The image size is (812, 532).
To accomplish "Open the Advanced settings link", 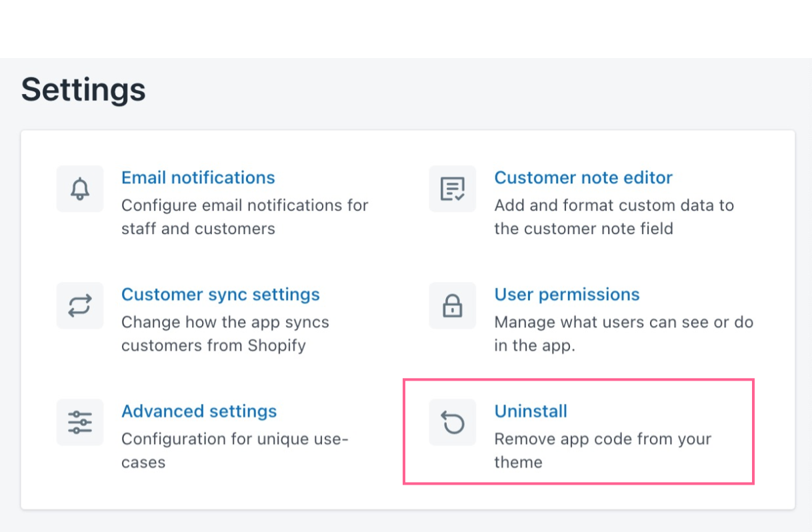I will tap(199, 411).
